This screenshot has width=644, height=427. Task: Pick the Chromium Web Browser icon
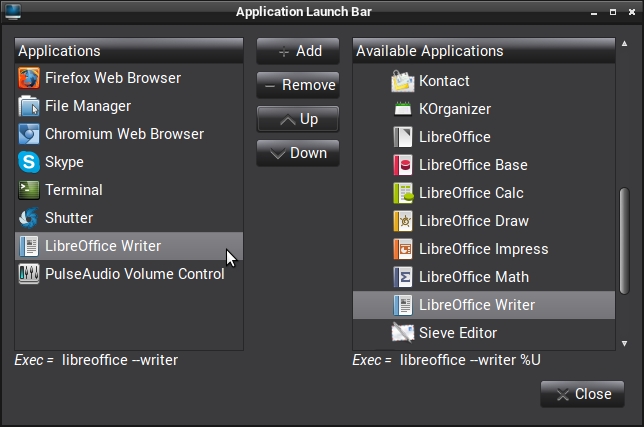point(29,134)
